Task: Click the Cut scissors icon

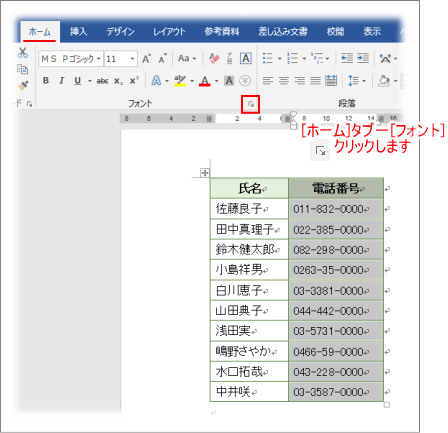Action: pyautogui.click(x=23, y=53)
